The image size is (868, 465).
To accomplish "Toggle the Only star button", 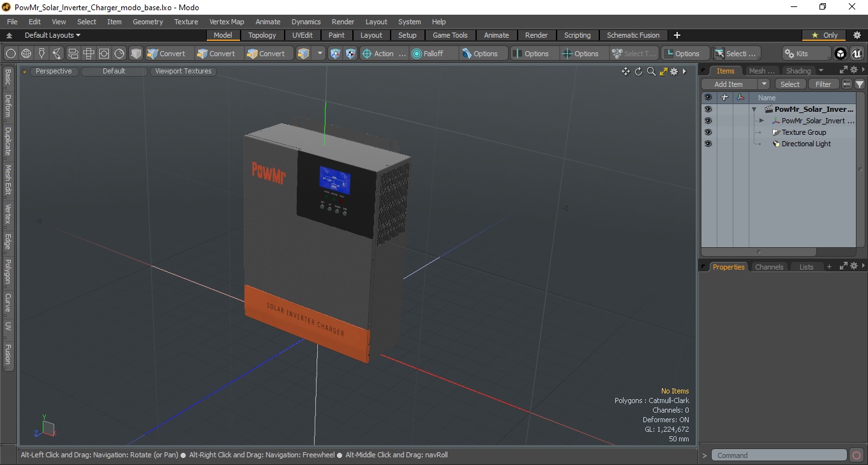I will coord(825,35).
